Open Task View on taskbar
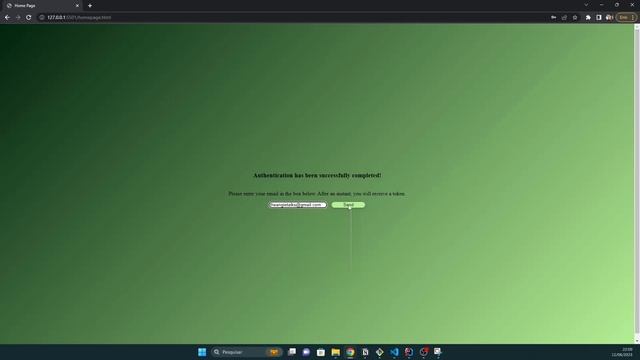The image size is (640, 360). (x=292, y=352)
